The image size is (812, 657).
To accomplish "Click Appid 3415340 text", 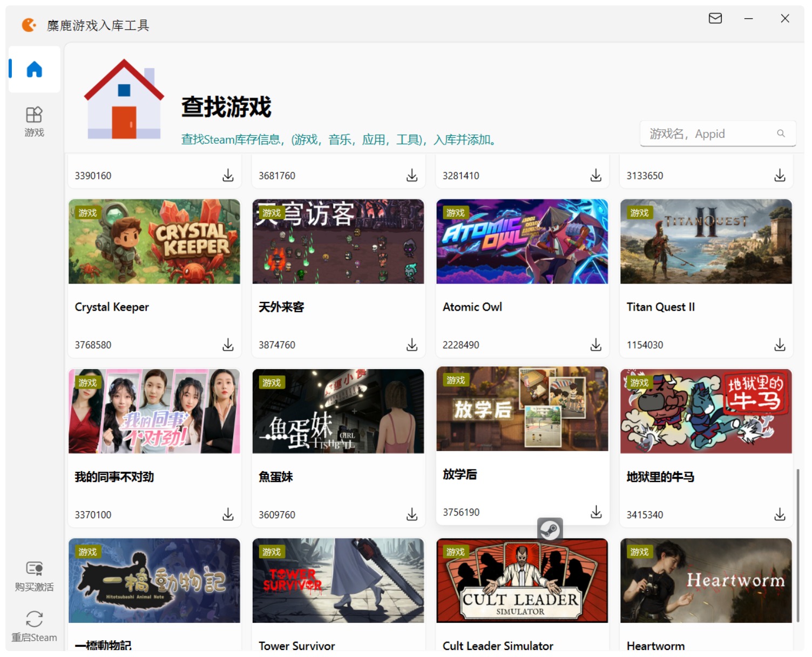I will 645,514.
